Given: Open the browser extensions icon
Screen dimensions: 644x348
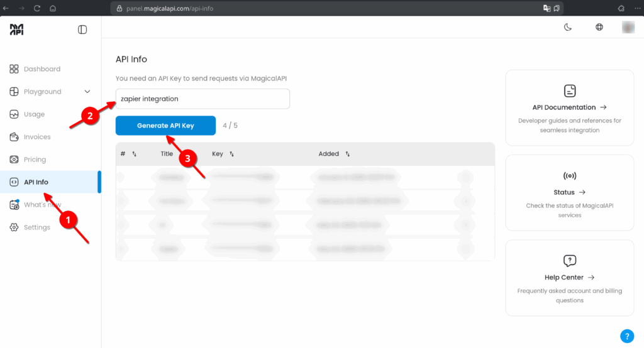Looking at the screenshot, I should click(621, 8).
